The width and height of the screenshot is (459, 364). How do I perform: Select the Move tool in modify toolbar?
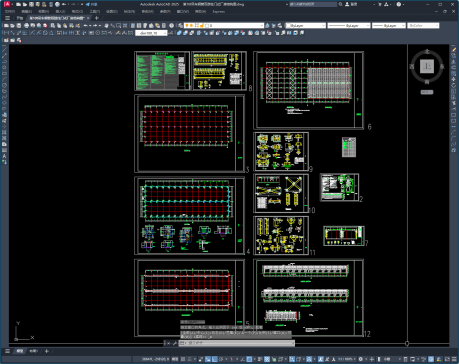pos(454,79)
